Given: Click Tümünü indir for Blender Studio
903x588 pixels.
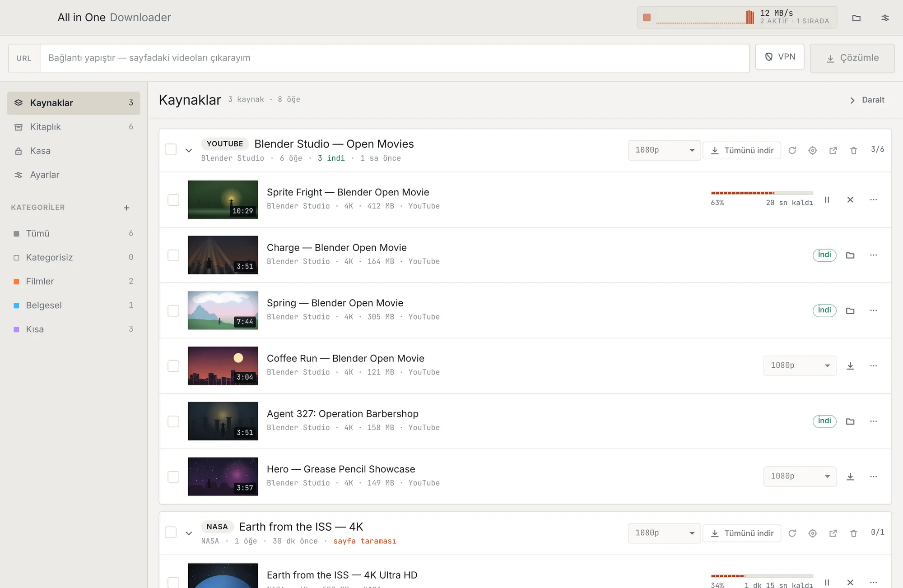Looking at the screenshot, I should point(742,150).
